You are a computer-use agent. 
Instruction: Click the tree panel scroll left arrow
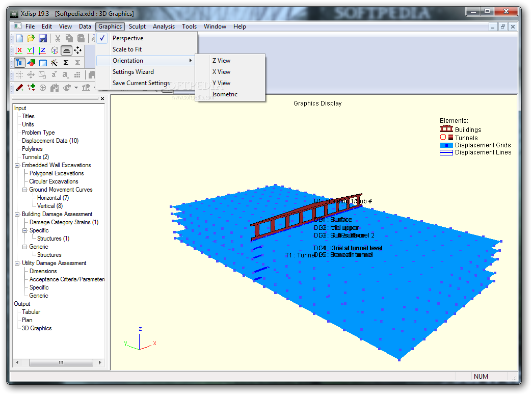click(x=17, y=362)
